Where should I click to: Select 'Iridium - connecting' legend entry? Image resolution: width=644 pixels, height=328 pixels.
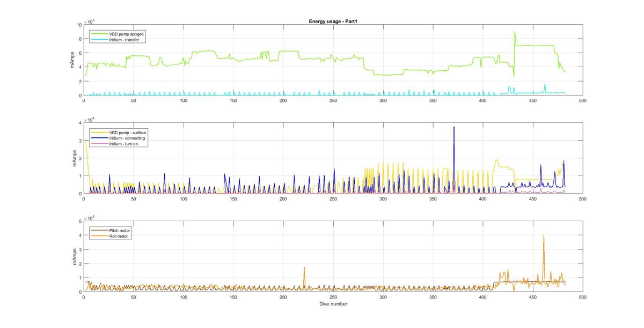[x=127, y=138]
